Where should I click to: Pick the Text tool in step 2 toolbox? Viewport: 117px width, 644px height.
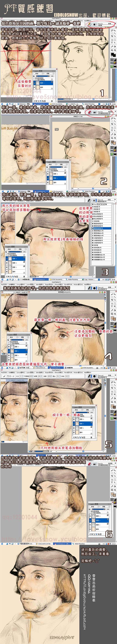[112, 131]
